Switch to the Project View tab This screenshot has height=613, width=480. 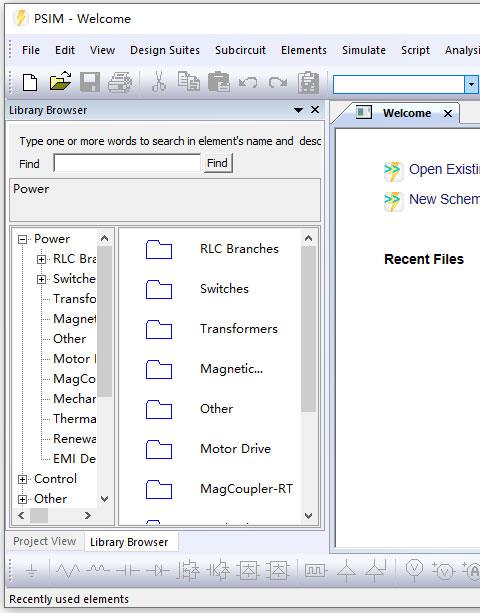(45, 541)
